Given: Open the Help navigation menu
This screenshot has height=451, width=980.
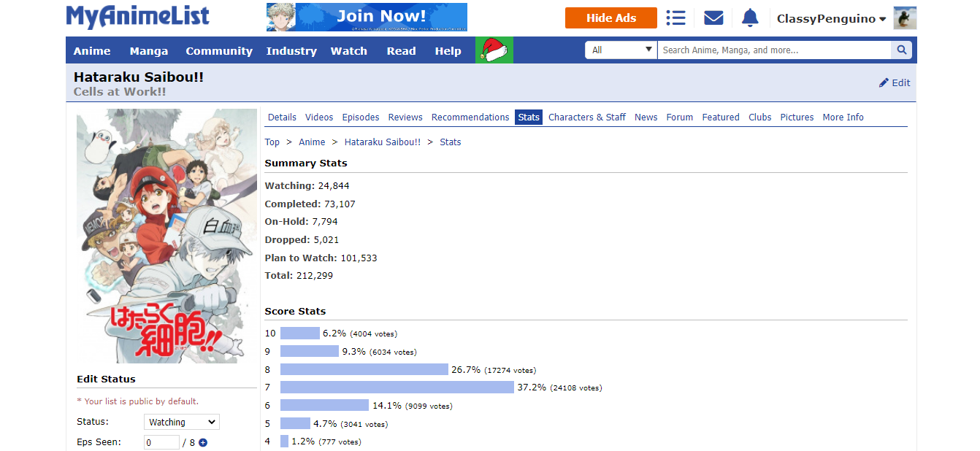Looking at the screenshot, I should (448, 51).
